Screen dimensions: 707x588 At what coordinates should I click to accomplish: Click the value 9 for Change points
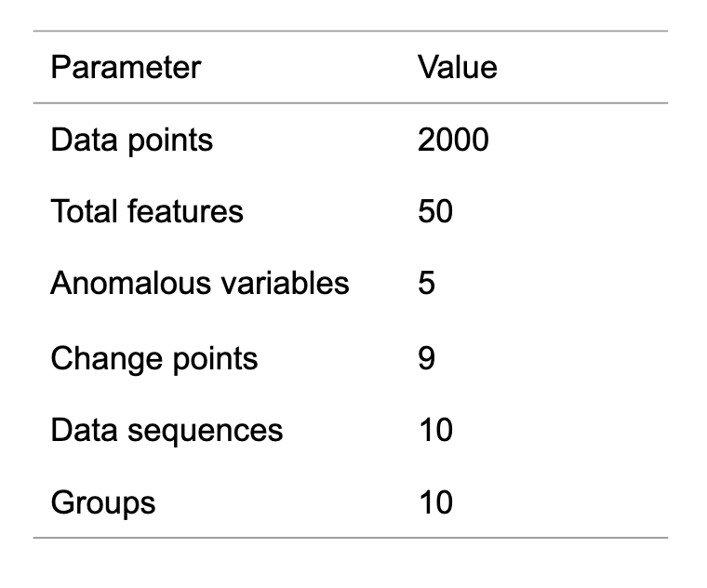click(x=426, y=358)
